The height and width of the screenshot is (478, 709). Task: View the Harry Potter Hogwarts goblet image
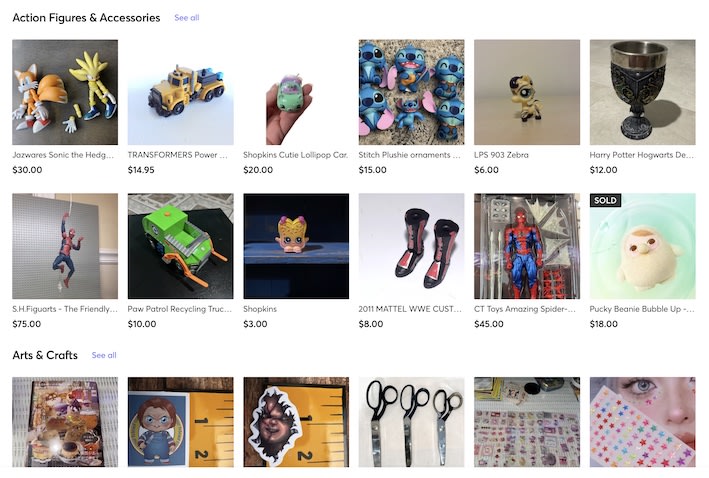coord(643,92)
